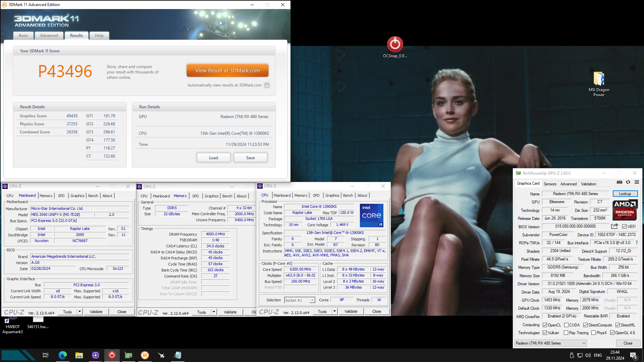
Task: Switch to 3DMark 11 via the orange taskbar icon
Action: tap(145, 355)
